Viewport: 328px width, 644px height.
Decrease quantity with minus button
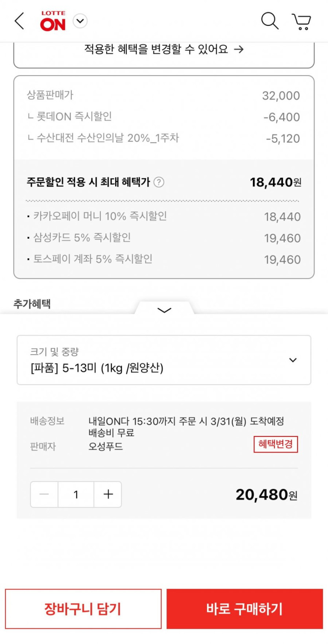click(44, 494)
